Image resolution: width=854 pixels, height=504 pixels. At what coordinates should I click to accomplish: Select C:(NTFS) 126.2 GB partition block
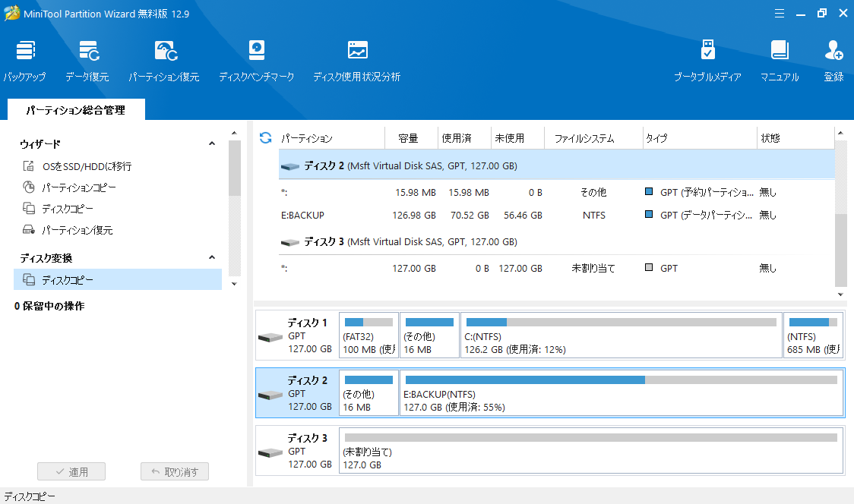coord(621,335)
